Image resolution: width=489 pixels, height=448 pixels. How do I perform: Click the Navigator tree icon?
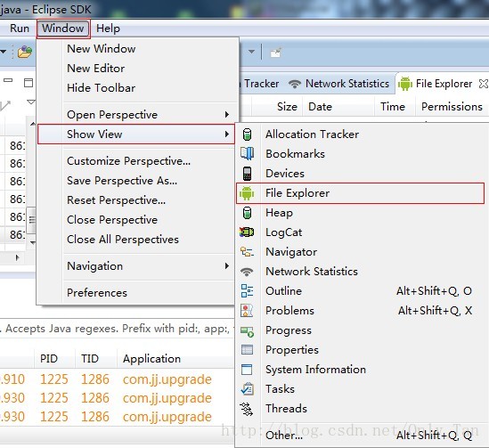coord(247,252)
